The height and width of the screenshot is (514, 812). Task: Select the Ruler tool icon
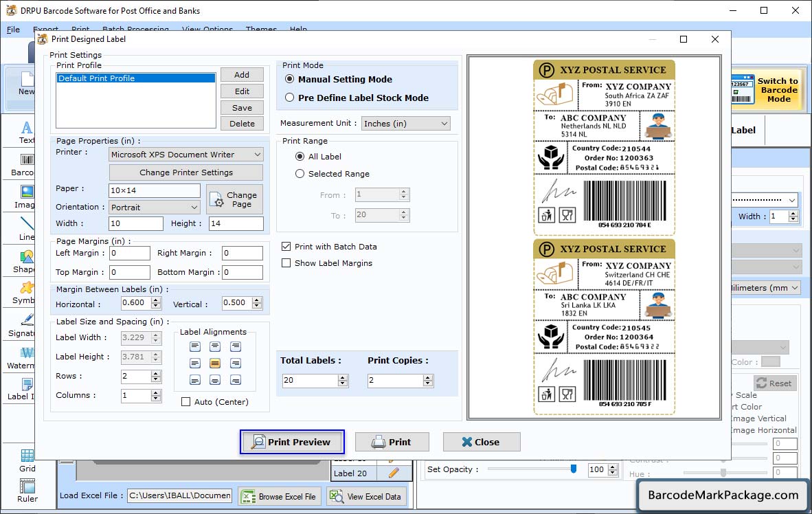pyautogui.click(x=27, y=486)
